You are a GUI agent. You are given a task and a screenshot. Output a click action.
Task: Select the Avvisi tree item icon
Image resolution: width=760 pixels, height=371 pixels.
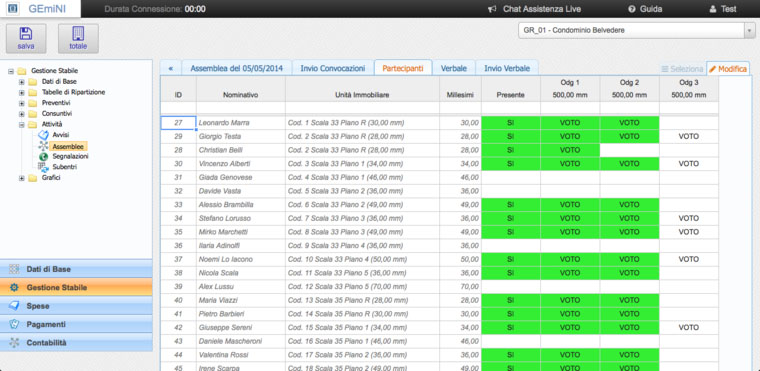pyautogui.click(x=43, y=135)
